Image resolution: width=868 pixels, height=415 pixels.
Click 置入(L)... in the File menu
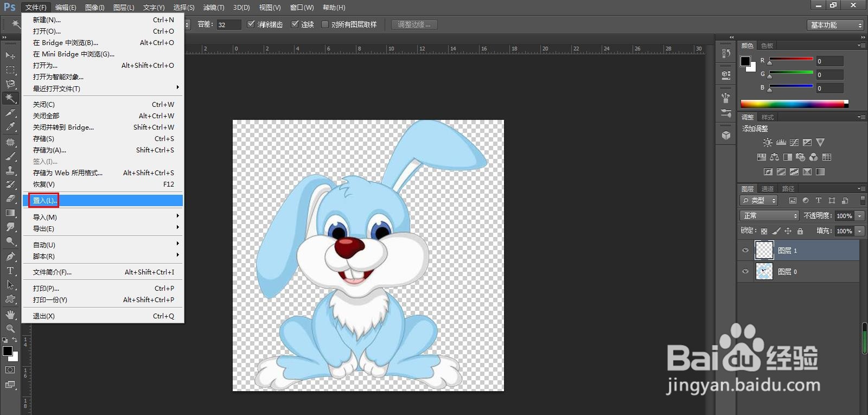[x=44, y=201]
